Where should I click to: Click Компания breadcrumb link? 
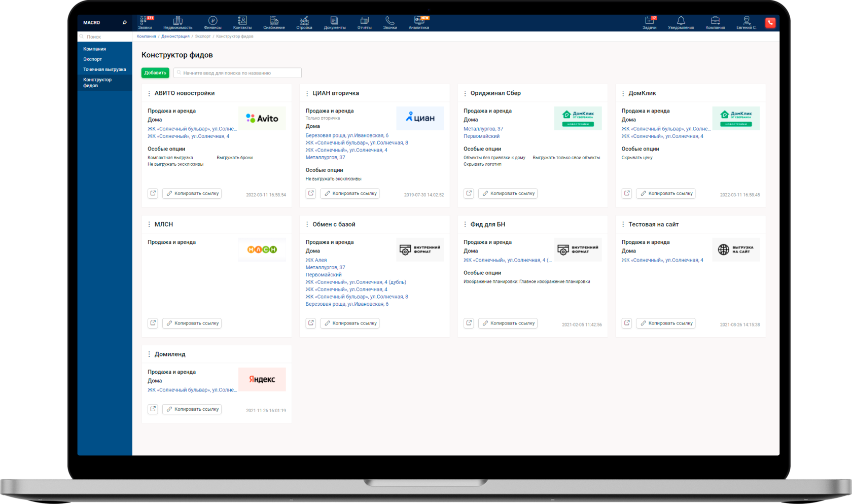pos(146,37)
